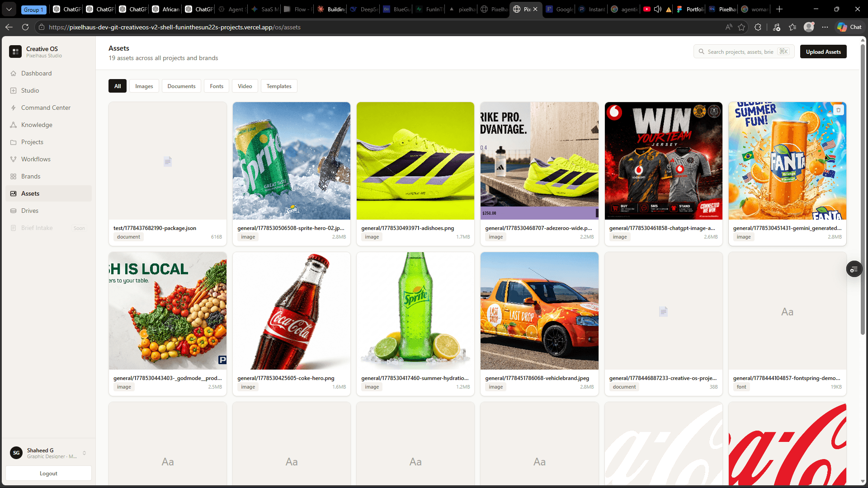Switch to the DeepSeek browser tab
This screenshot has height=488, width=868.
click(x=364, y=9)
